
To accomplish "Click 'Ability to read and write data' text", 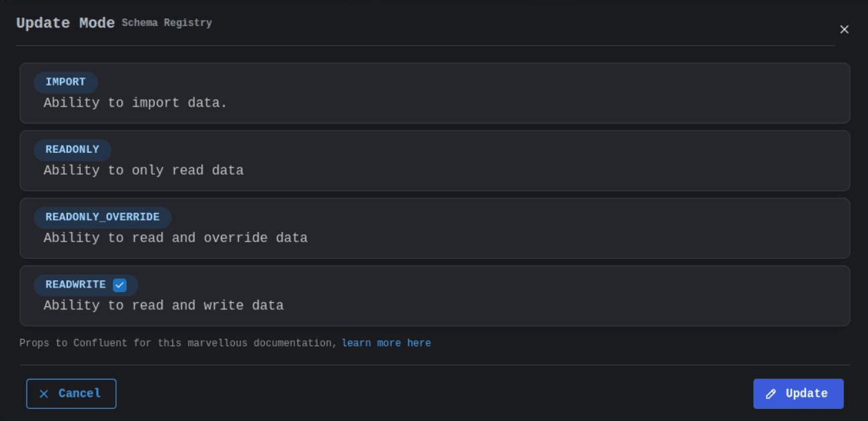I will tap(163, 306).
